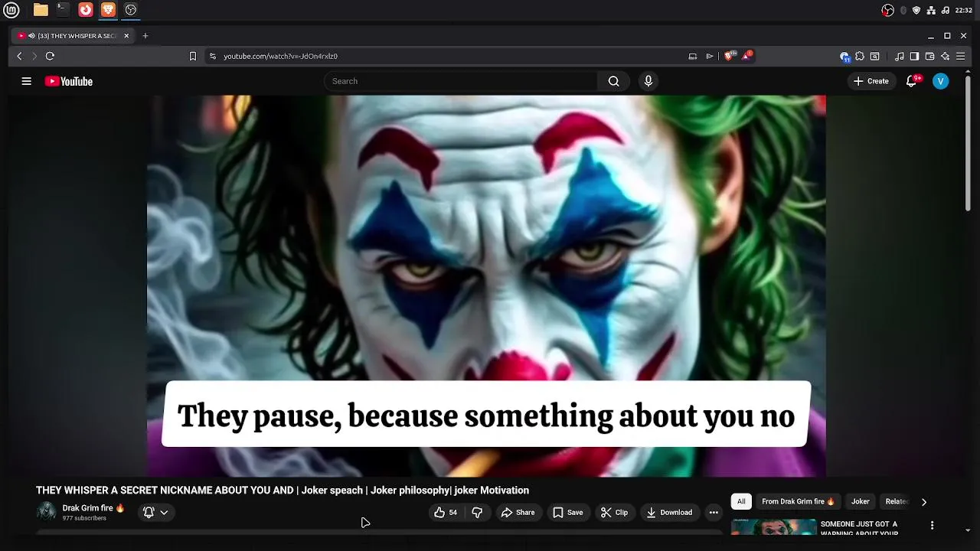Image resolution: width=980 pixels, height=551 pixels.
Task: Dislike the video
Action: pyautogui.click(x=477, y=513)
